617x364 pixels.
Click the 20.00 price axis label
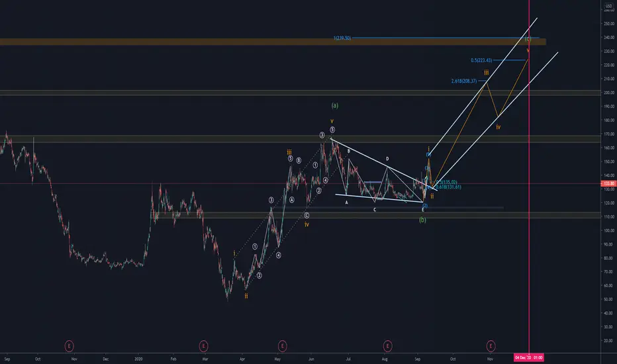609,341
